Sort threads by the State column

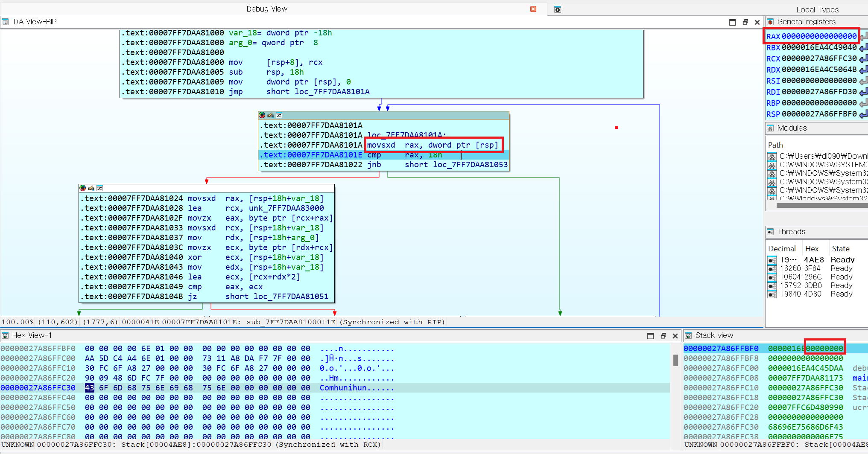840,249
